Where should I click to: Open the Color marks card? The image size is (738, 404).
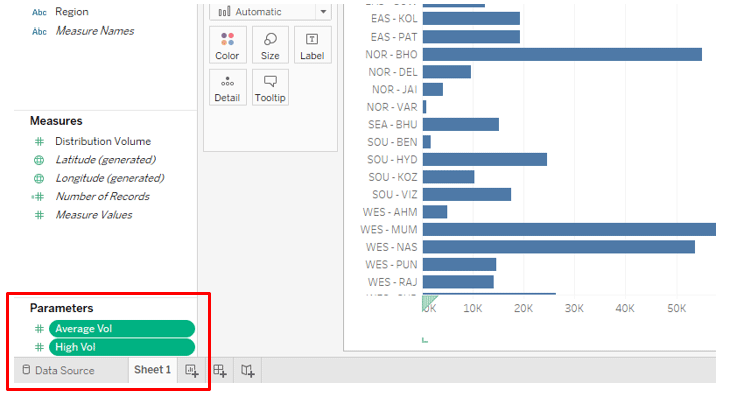pos(227,45)
